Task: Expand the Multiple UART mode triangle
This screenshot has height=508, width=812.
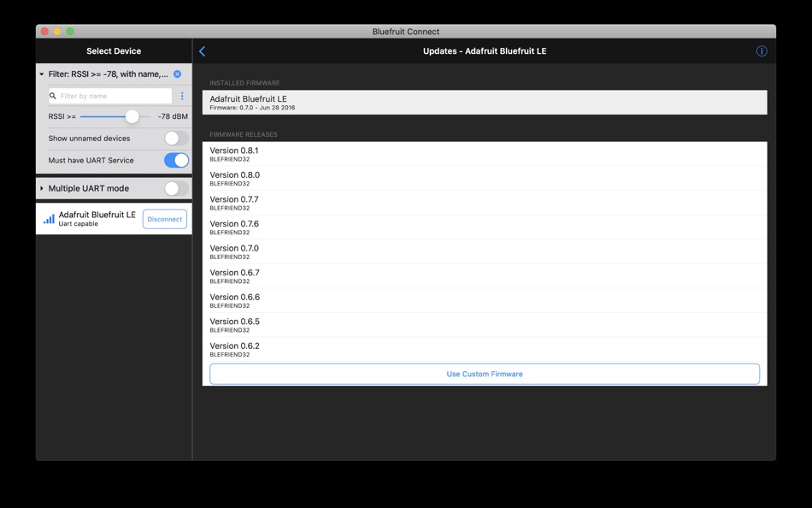Action: coord(41,188)
